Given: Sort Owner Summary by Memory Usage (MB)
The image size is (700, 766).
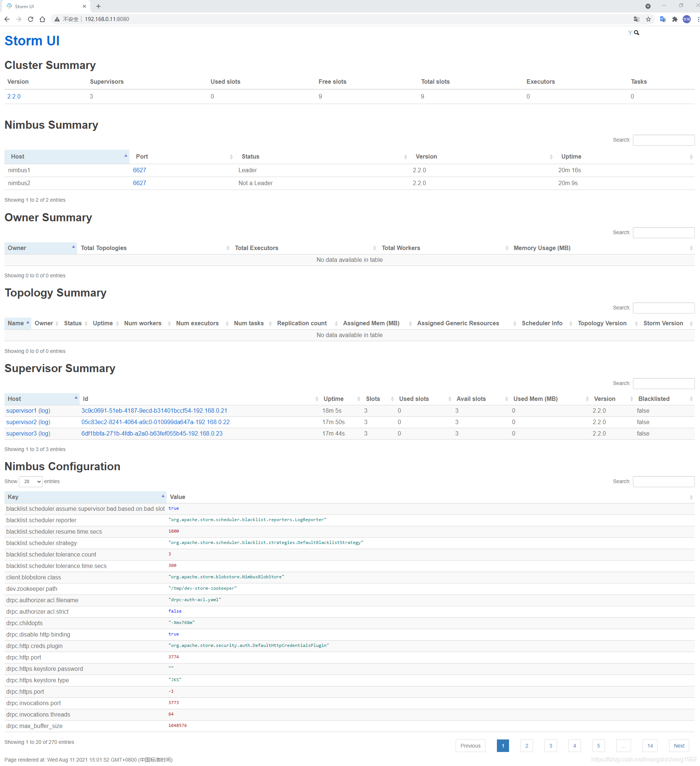Looking at the screenshot, I should (602, 248).
